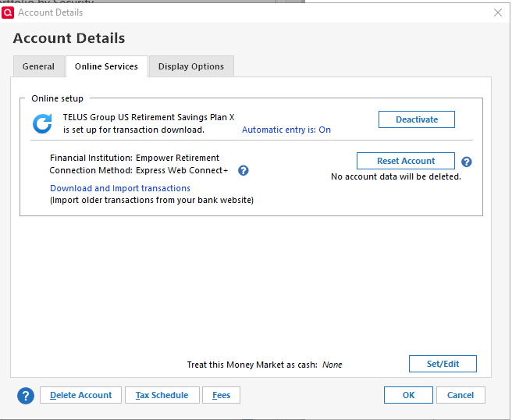The height and width of the screenshot is (420, 512).
Task: Open the Fees button
Action: (x=222, y=395)
